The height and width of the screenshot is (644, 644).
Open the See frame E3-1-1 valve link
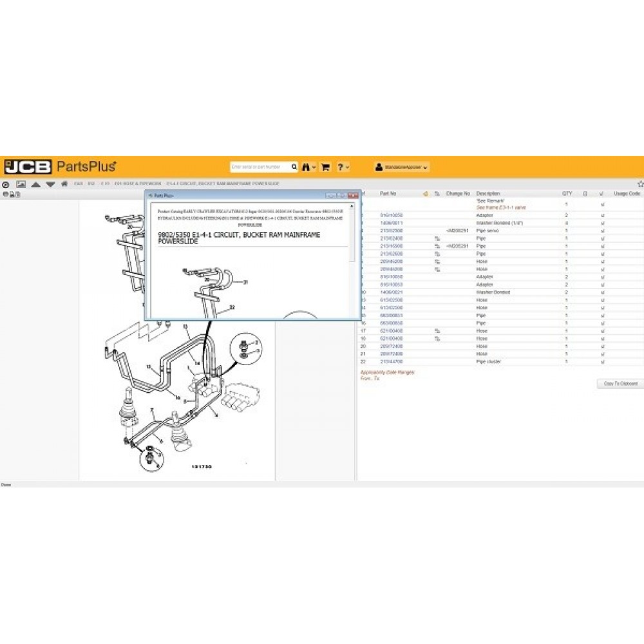(502, 207)
